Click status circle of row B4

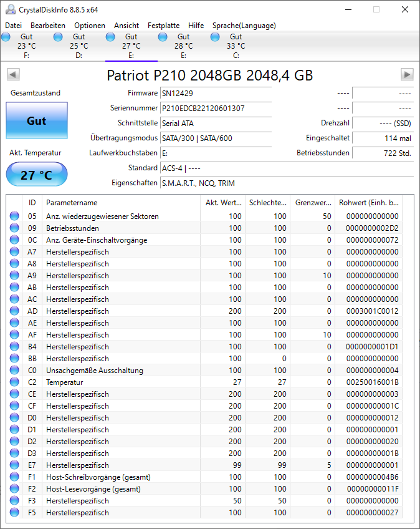14,346
